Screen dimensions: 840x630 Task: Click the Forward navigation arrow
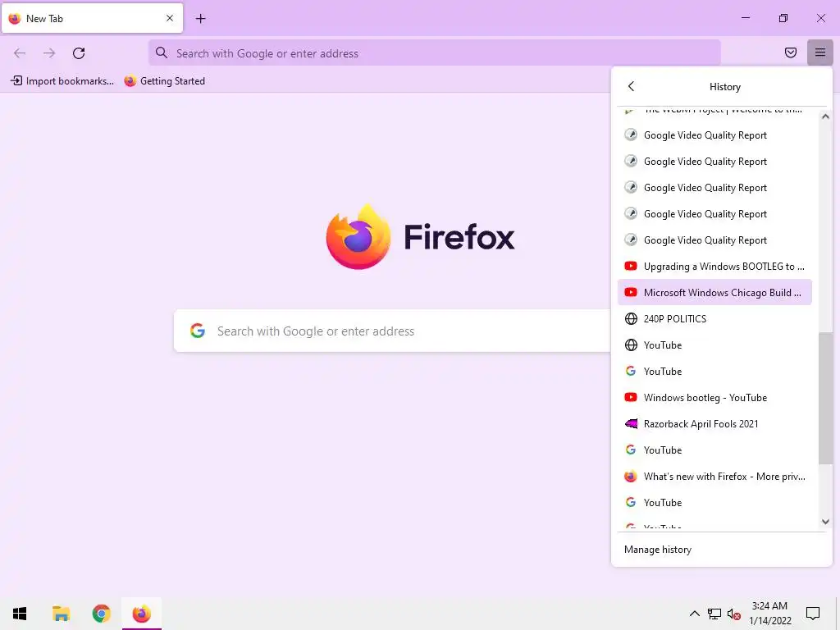[49, 53]
